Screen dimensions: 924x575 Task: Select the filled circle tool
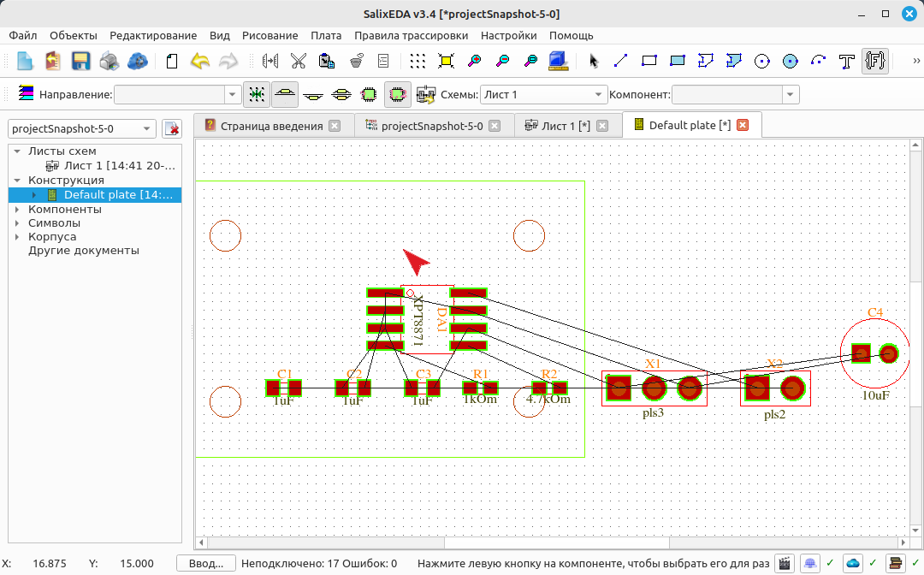pos(791,61)
